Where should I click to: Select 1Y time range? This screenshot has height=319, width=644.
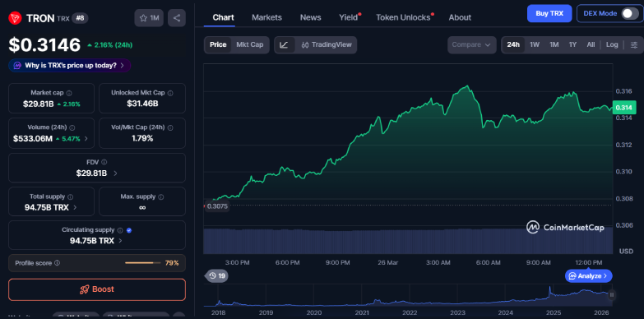point(572,44)
